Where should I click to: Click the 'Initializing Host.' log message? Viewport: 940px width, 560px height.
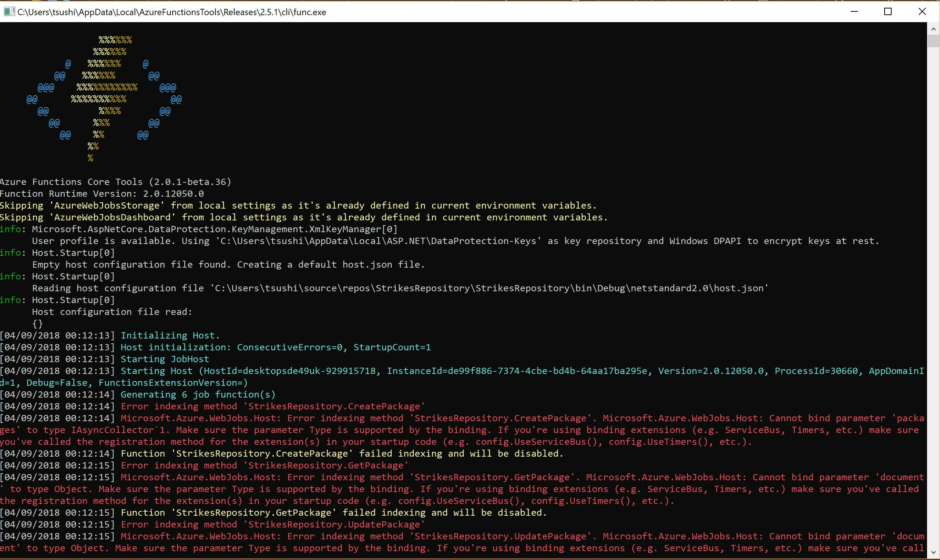pos(170,336)
